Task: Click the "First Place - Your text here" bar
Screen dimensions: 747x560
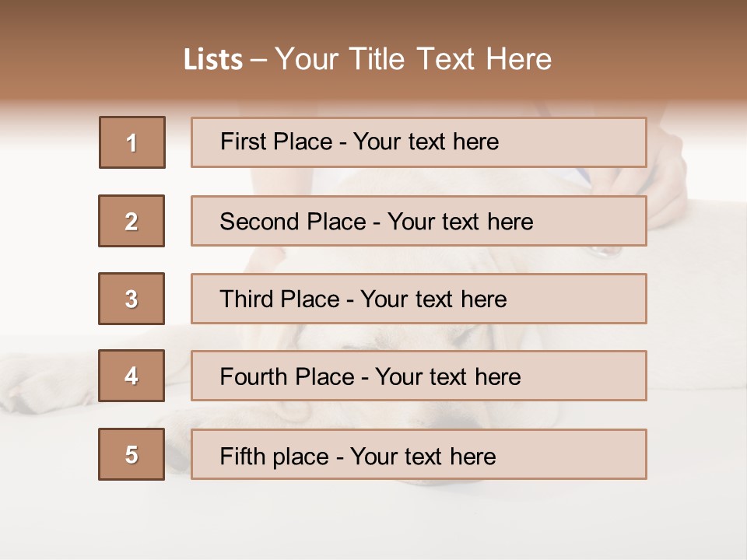Action: tap(419, 142)
